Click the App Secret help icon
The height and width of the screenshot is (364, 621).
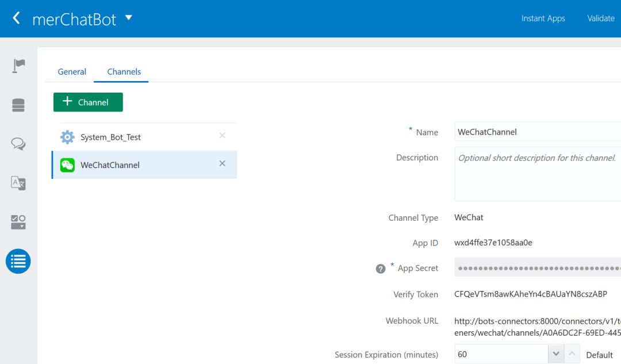[381, 269]
